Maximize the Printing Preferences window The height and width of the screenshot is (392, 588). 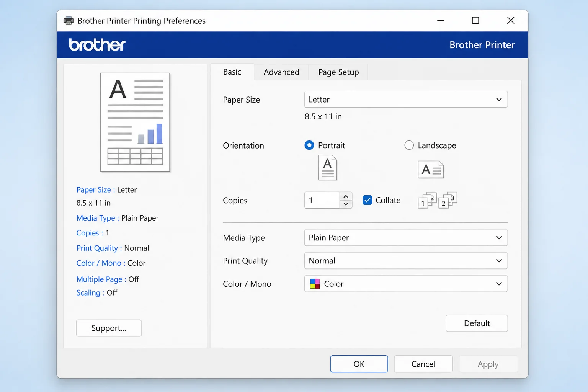[475, 20]
